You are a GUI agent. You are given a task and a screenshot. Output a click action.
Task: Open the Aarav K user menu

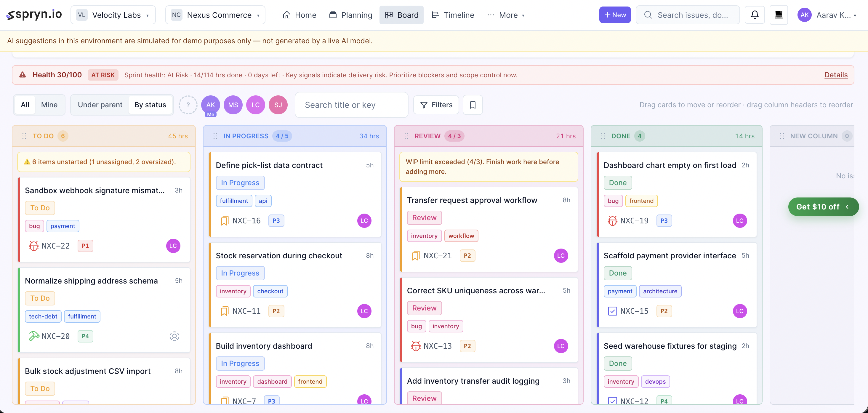coord(827,15)
